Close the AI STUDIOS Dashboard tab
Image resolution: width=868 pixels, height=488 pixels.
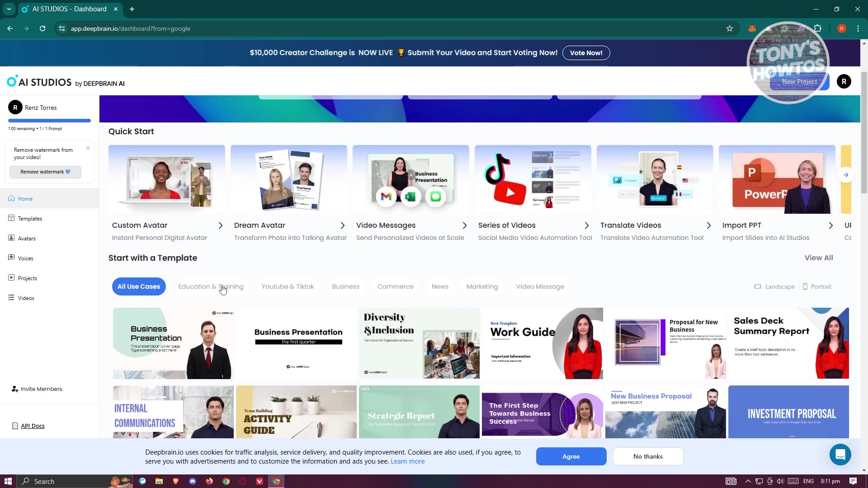(116, 9)
